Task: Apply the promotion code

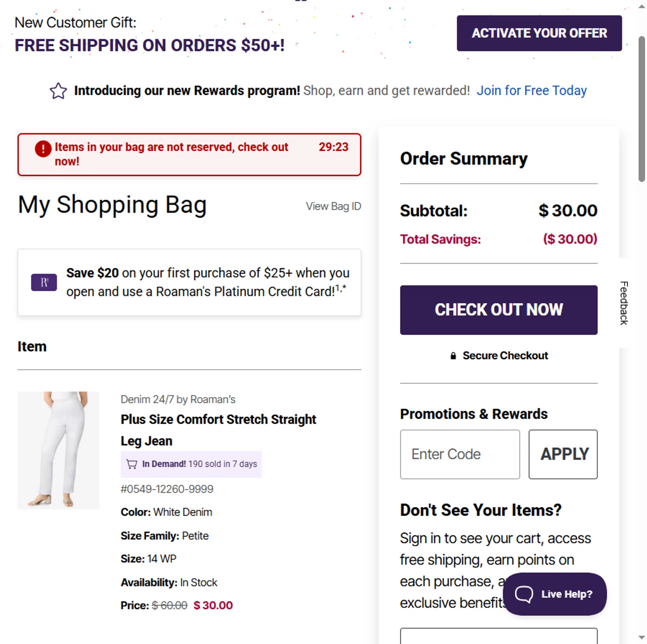Action: click(563, 454)
